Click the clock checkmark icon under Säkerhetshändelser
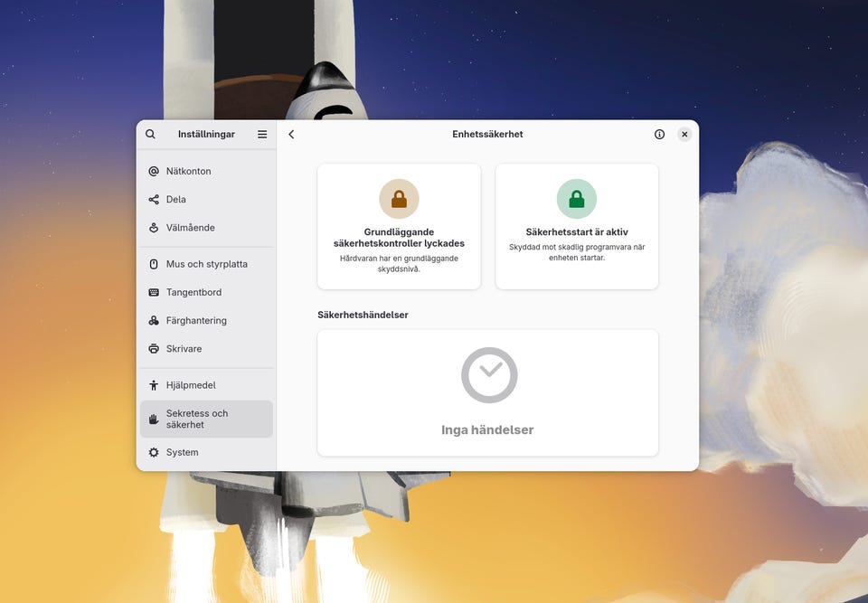The width and height of the screenshot is (868, 603). tap(489, 375)
